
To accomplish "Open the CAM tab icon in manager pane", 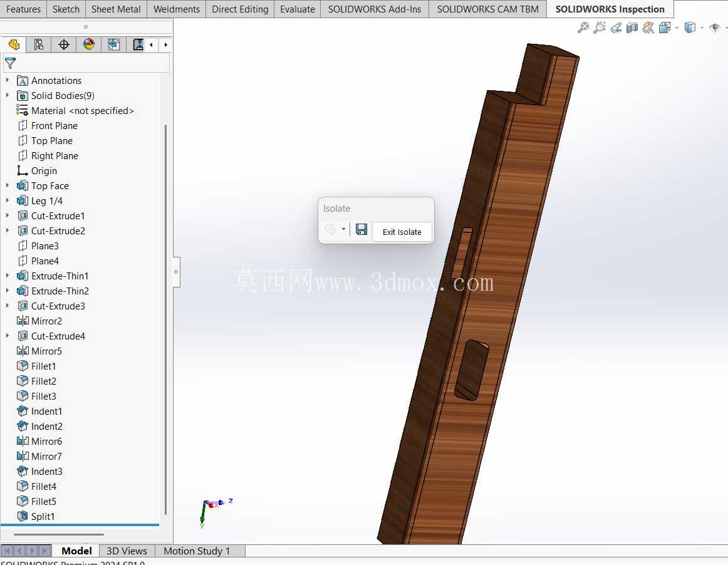I will click(138, 44).
